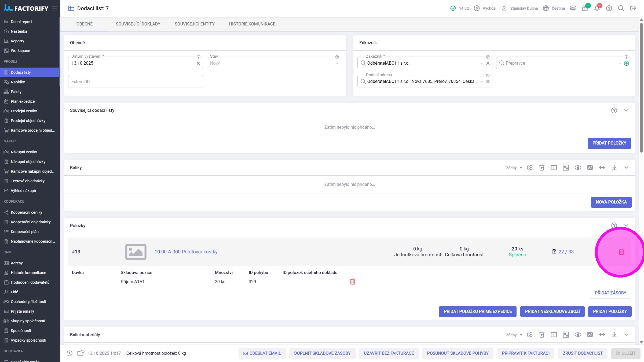Add new carrier with green plus icon
Screen dimensions: 644x362
(x=626, y=63)
